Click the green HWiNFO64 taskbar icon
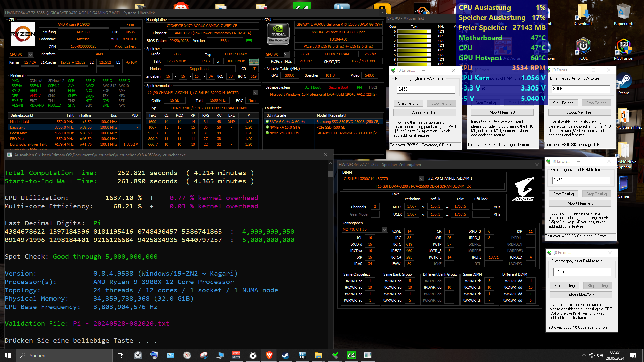This screenshot has width=644, height=362. pyautogui.click(x=351, y=355)
